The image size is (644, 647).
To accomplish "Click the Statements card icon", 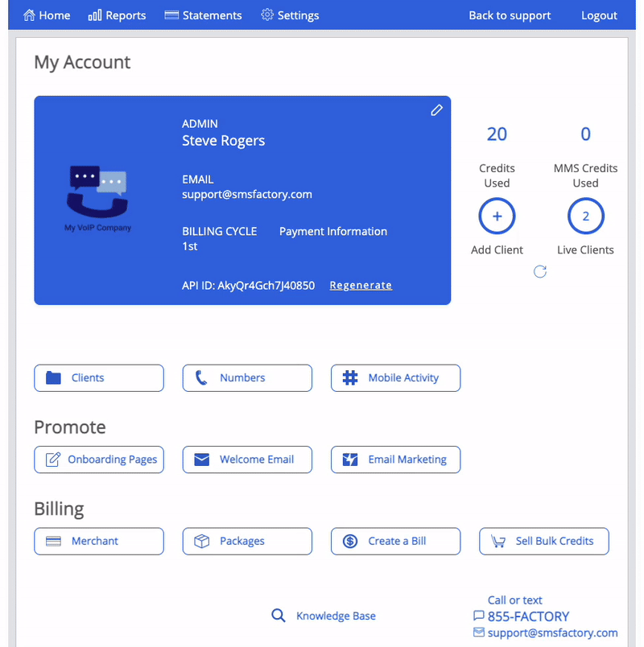I will coord(171,15).
